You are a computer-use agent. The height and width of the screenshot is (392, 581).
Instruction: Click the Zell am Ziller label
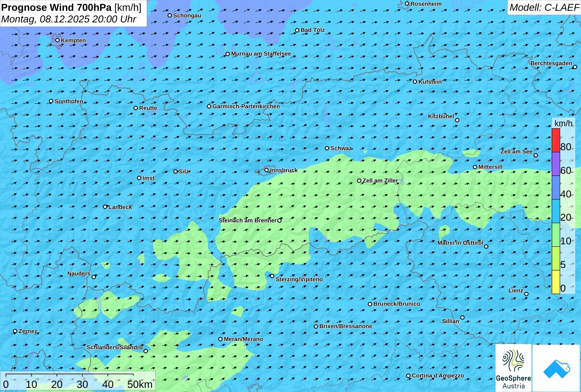[380, 180]
